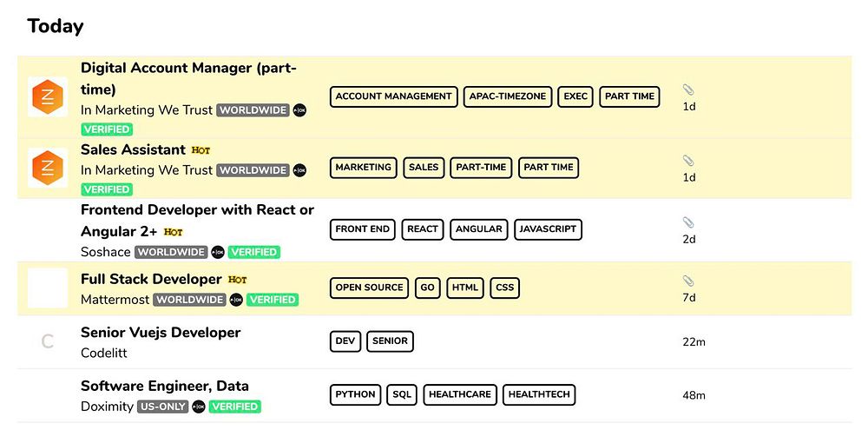Click the Codelitt 'C' logo placeholder
Image resolution: width=868 pixels, height=430 pixels.
coord(48,341)
